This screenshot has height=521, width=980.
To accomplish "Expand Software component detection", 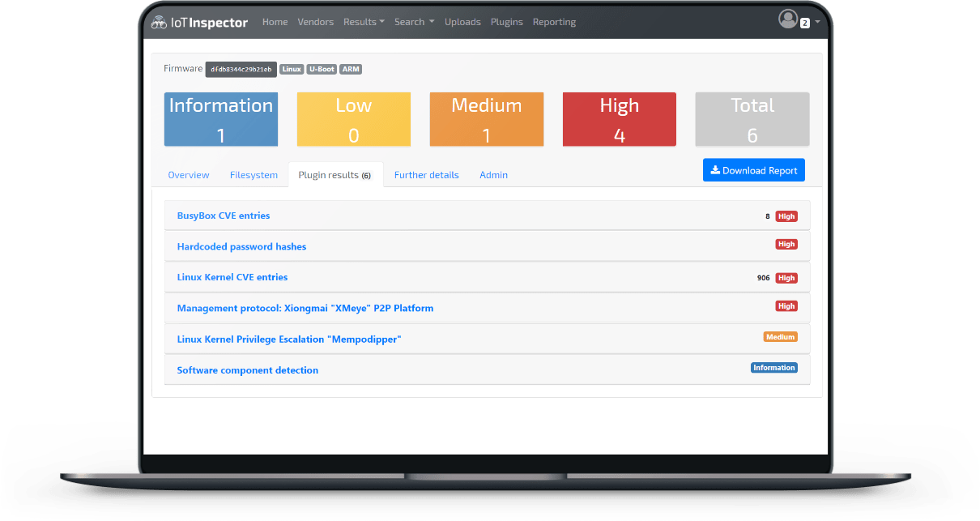I will (248, 370).
